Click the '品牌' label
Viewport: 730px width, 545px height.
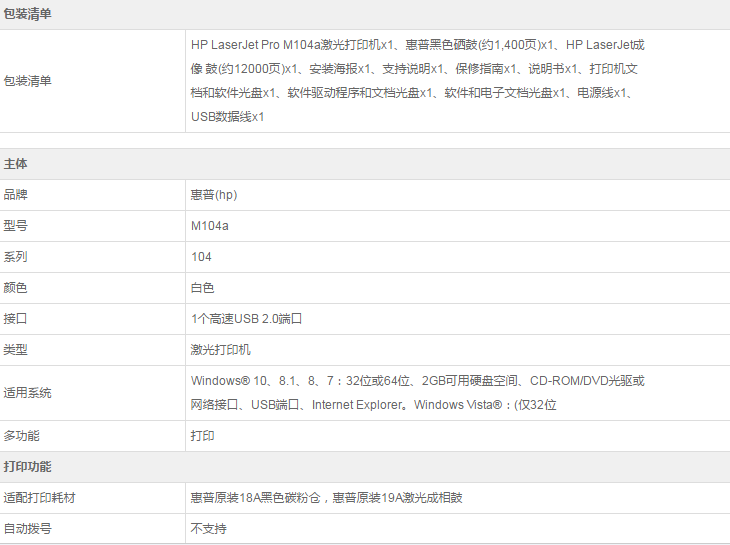point(15,195)
